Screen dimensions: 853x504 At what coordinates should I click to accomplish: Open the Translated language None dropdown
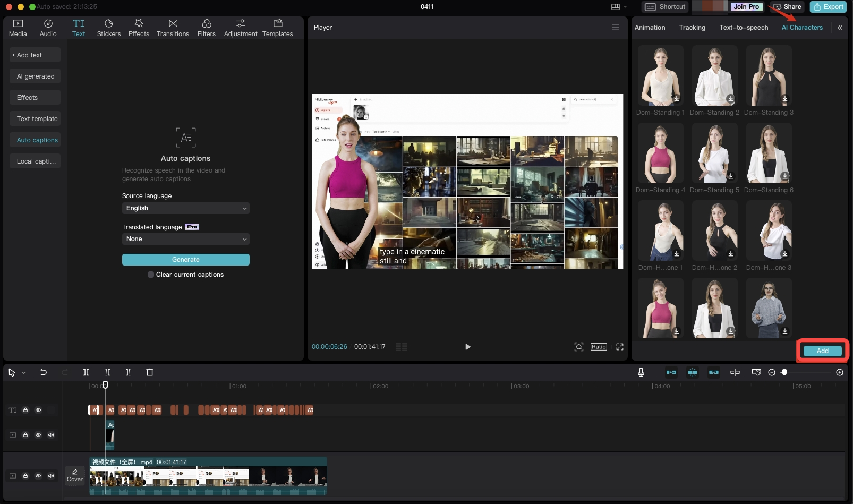(185, 239)
